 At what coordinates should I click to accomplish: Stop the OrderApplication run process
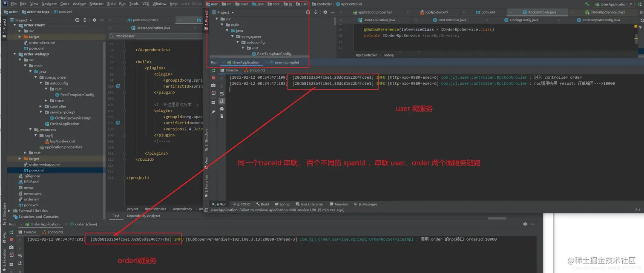click(11, 240)
